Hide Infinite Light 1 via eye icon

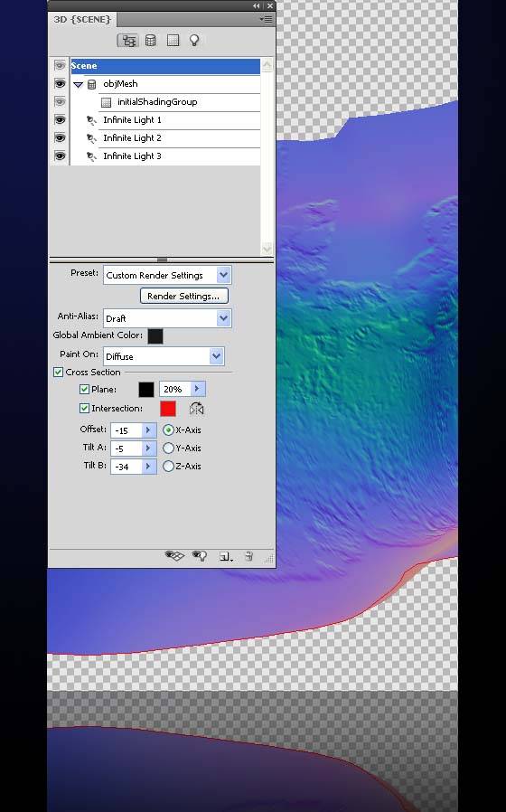[x=60, y=119]
